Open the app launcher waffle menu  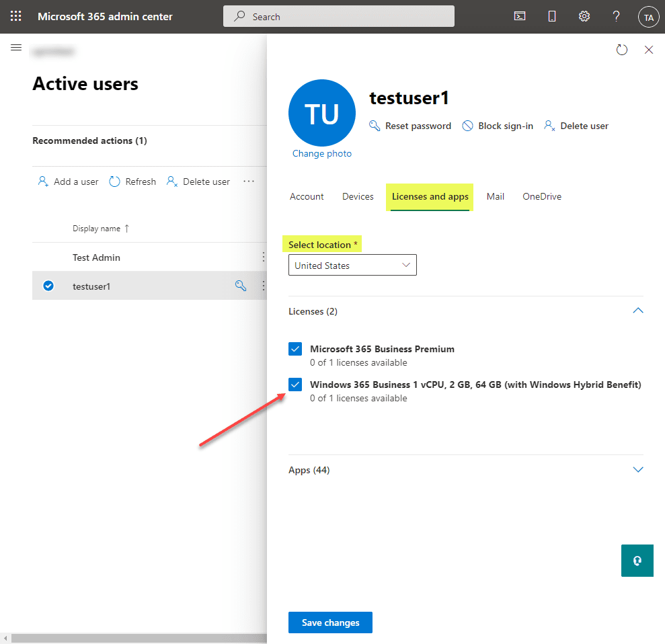16,16
